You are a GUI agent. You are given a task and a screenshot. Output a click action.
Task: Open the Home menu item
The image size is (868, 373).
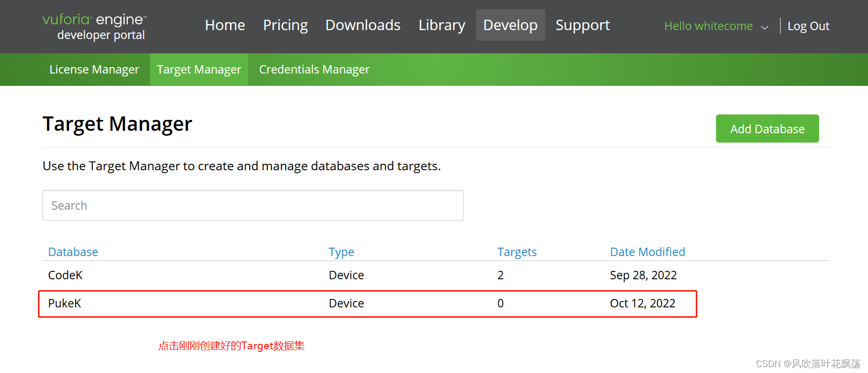pos(225,25)
